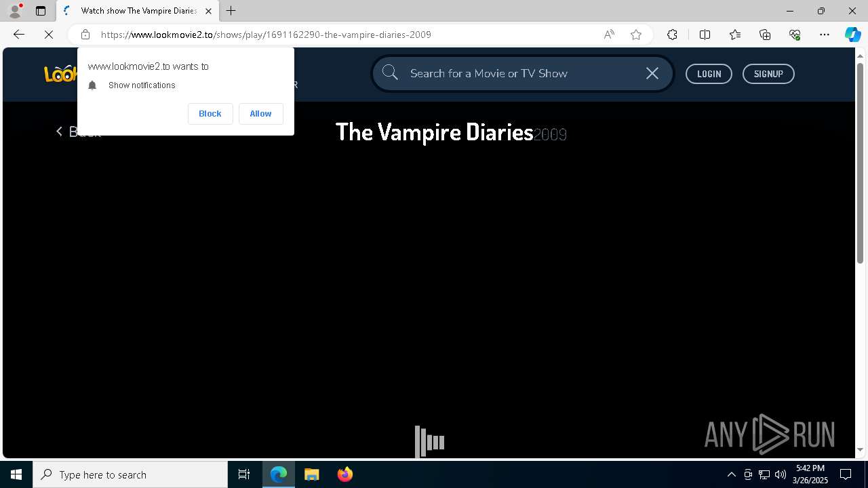Open Browser essentials

coord(795,35)
